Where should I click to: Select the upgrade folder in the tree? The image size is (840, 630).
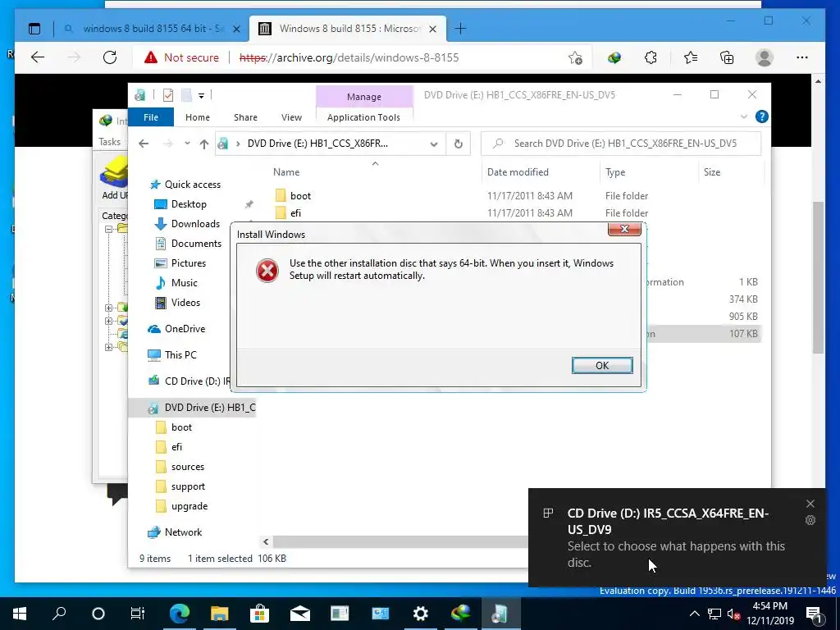[181, 506]
